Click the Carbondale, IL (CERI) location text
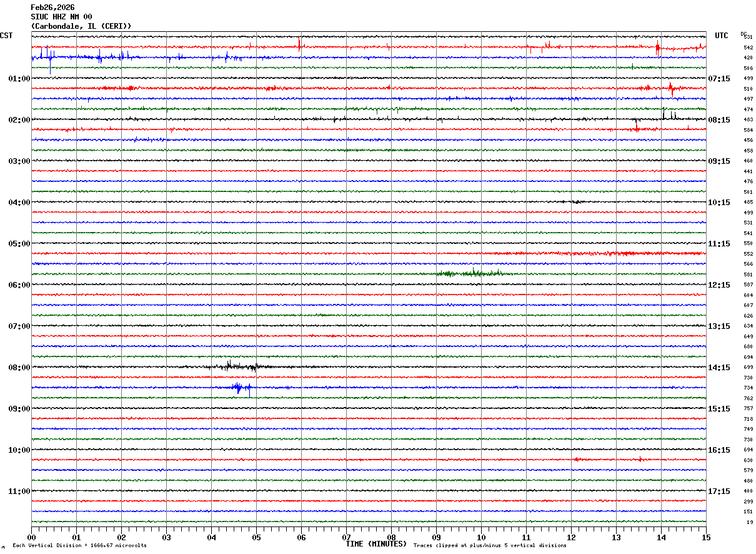 pyautogui.click(x=81, y=26)
